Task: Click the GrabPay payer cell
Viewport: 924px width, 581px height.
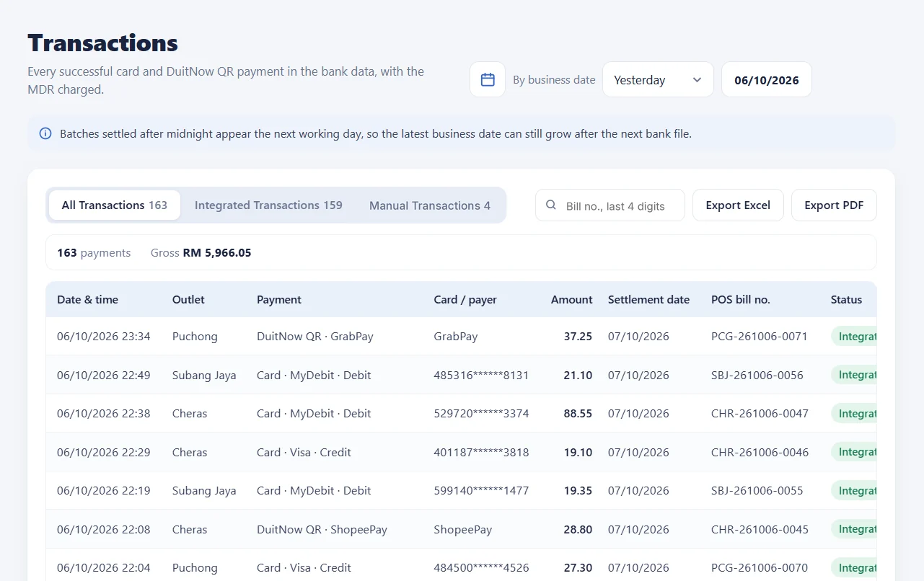Action: pyautogui.click(x=456, y=337)
